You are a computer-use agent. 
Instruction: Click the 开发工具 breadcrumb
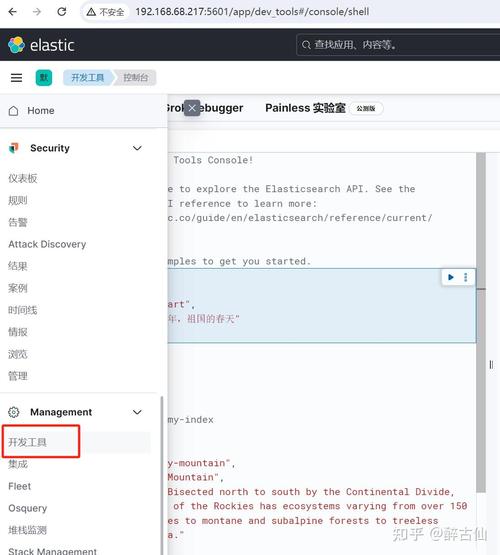[88, 78]
